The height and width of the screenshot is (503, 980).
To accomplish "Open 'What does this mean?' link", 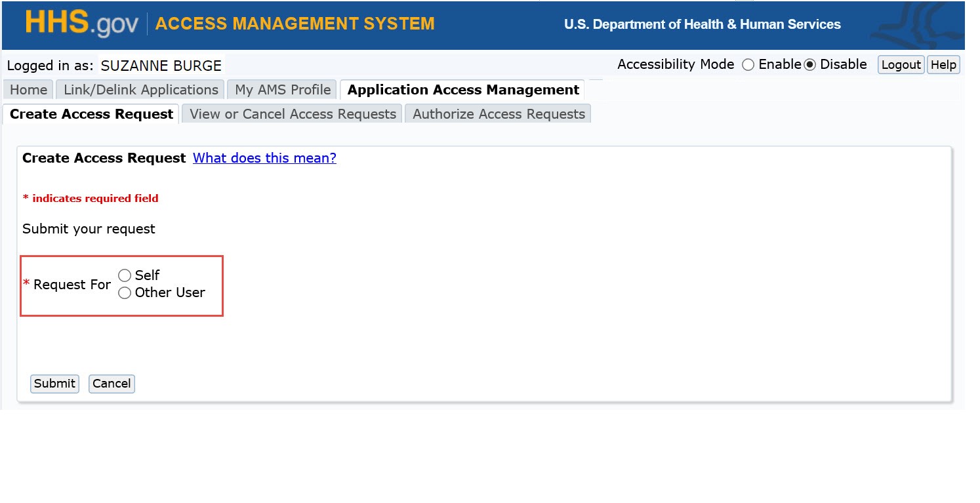I will 264,158.
